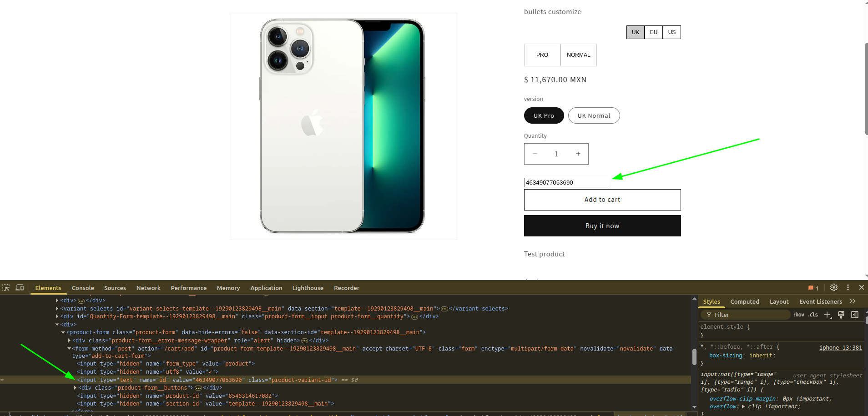The width and height of the screenshot is (868, 416).
Task: Select the EU region option
Action: (x=654, y=32)
